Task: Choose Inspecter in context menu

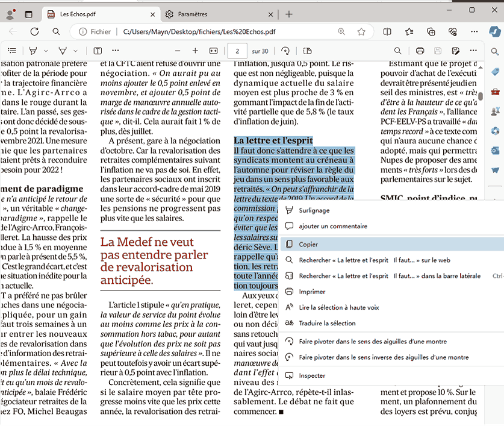Action: click(391, 375)
